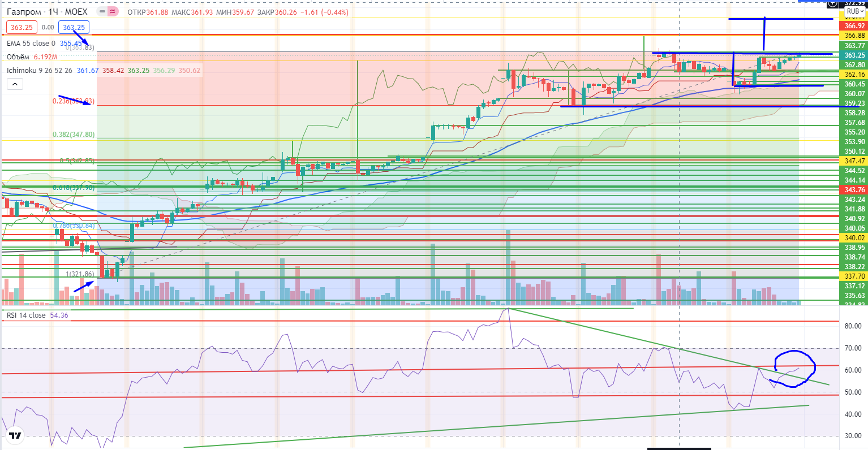Click the gray dash icon beside MOEX
The height and width of the screenshot is (450, 868).
point(101,12)
